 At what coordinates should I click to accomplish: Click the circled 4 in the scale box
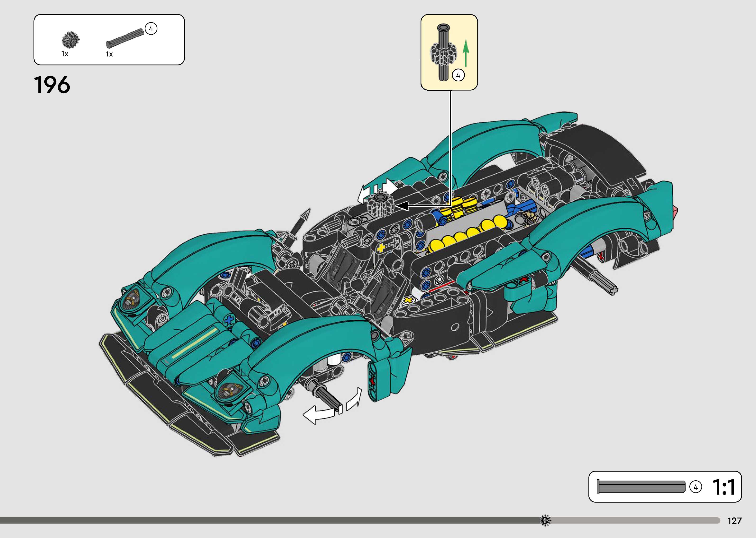(695, 487)
